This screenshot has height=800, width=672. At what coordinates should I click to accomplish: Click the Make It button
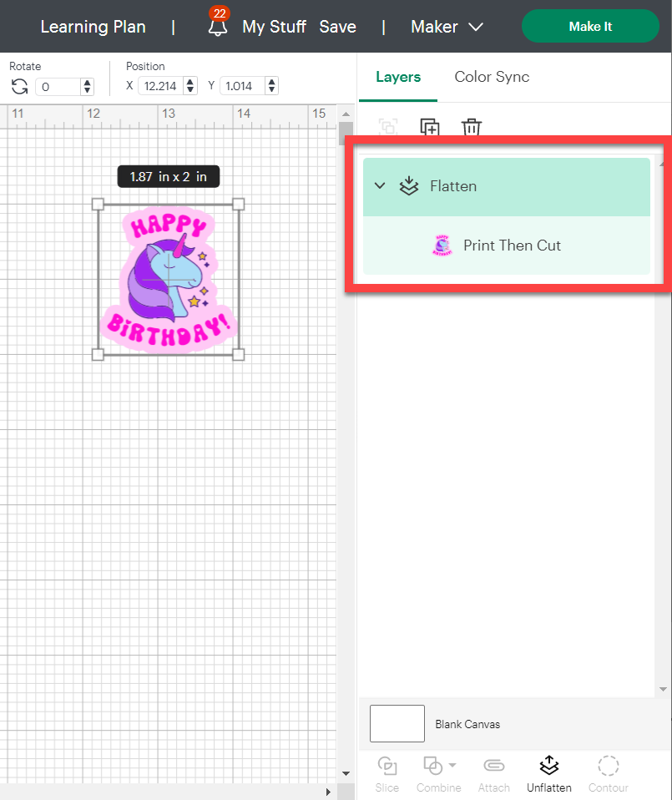590,26
